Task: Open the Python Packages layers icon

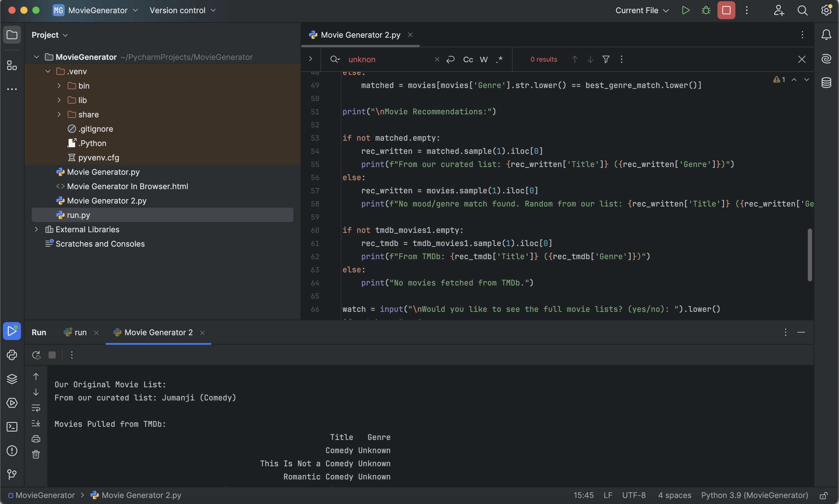Action: pos(12,379)
